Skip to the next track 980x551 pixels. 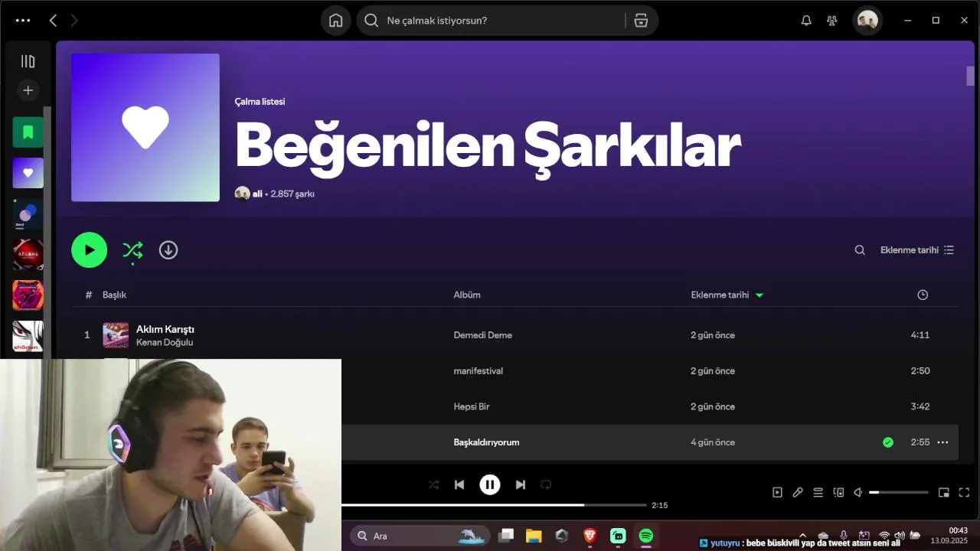(521, 484)
